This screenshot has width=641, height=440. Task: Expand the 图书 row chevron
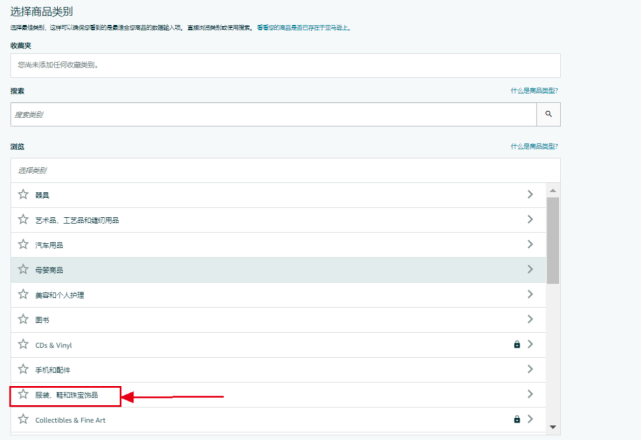tap(530, 319)
